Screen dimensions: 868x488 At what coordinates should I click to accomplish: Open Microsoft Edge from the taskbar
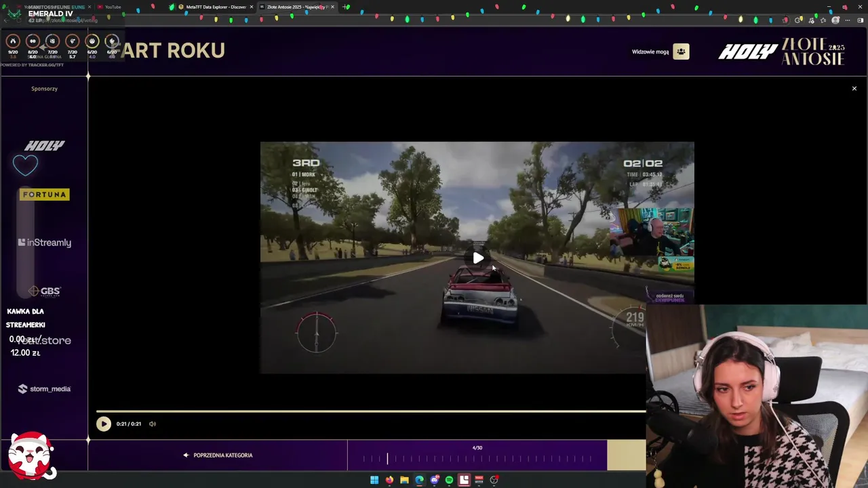pos(419,480)
